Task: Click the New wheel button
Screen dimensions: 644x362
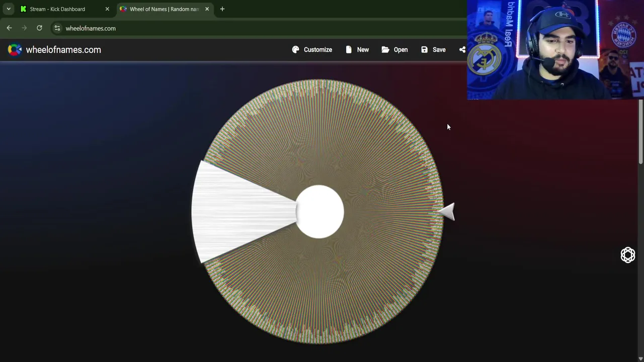Action: [357, 50]
